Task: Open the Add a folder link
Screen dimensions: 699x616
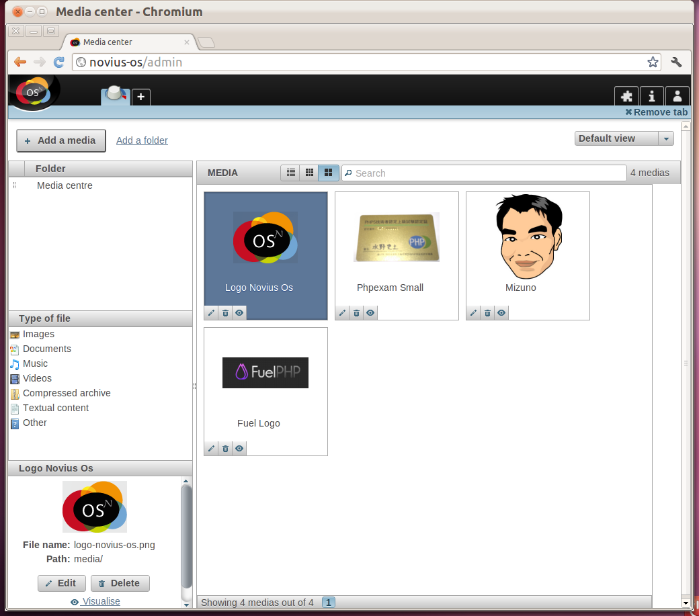Action: [x=142, y=140]
